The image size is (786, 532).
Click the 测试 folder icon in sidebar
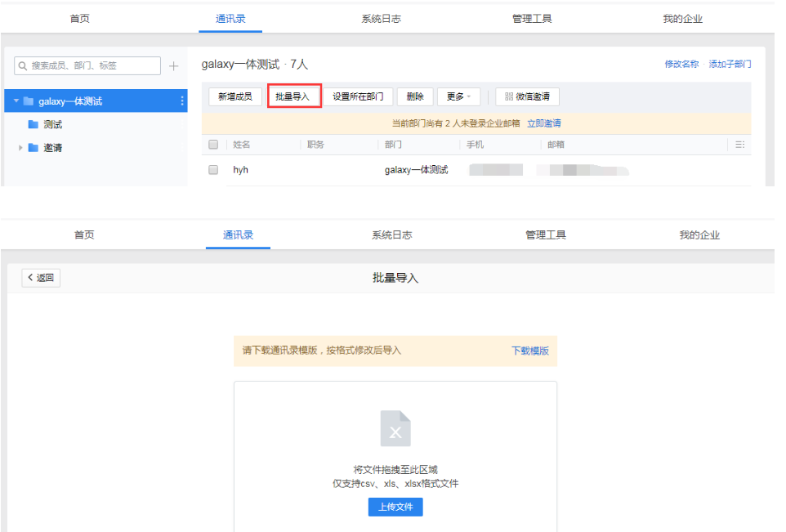click(x=33, y=125)
